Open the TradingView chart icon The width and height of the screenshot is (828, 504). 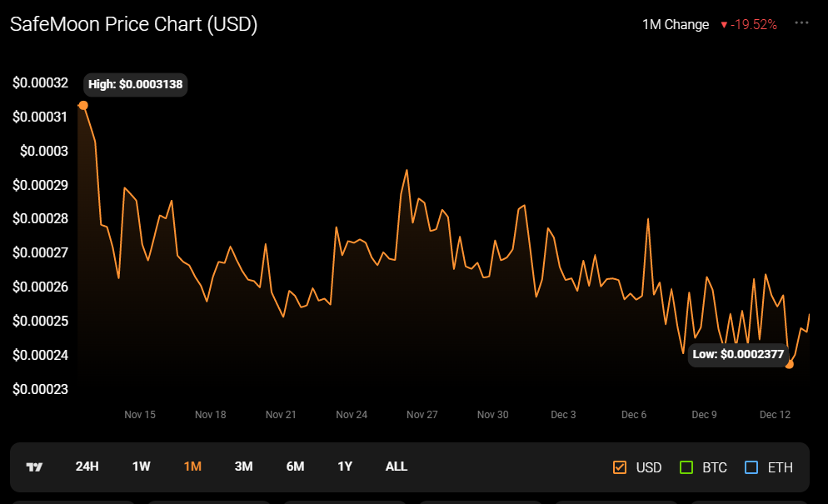pos(34,467)
